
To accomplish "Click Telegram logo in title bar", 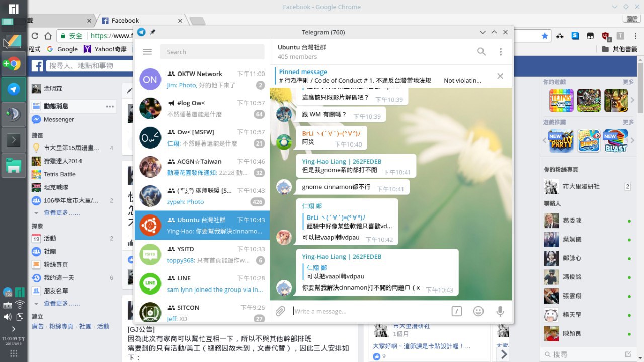I will (x=142, y=32).
